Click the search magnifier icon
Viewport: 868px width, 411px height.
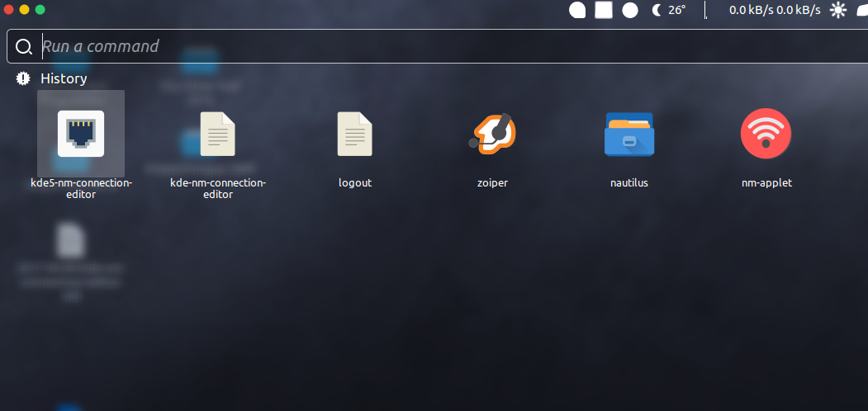tap(23, 46)
